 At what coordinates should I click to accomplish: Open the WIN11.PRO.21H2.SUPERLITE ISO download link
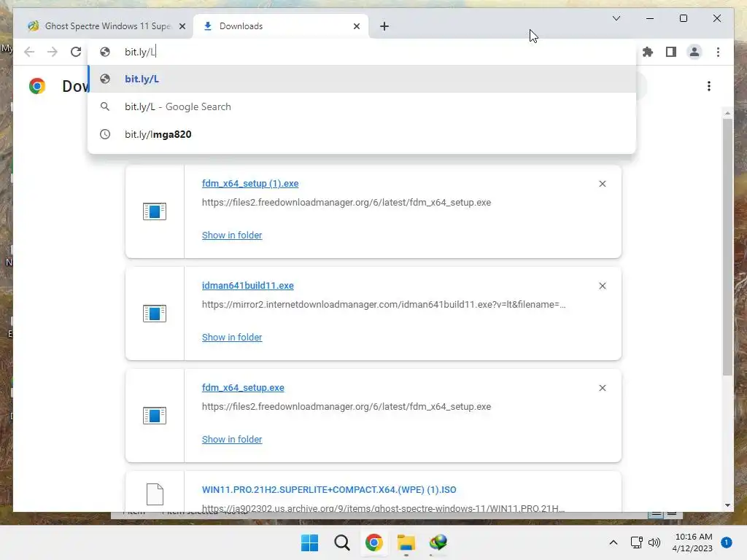(x=329, y=490)
